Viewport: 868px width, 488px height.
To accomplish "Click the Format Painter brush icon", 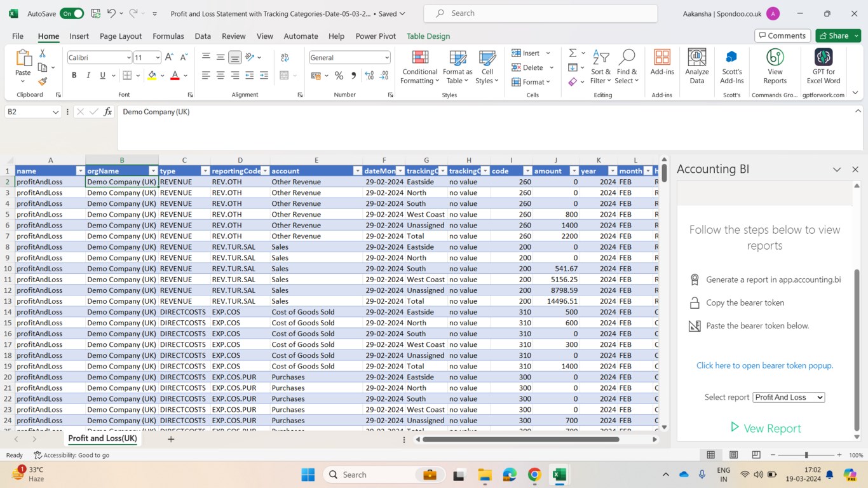I will point(43,81).
